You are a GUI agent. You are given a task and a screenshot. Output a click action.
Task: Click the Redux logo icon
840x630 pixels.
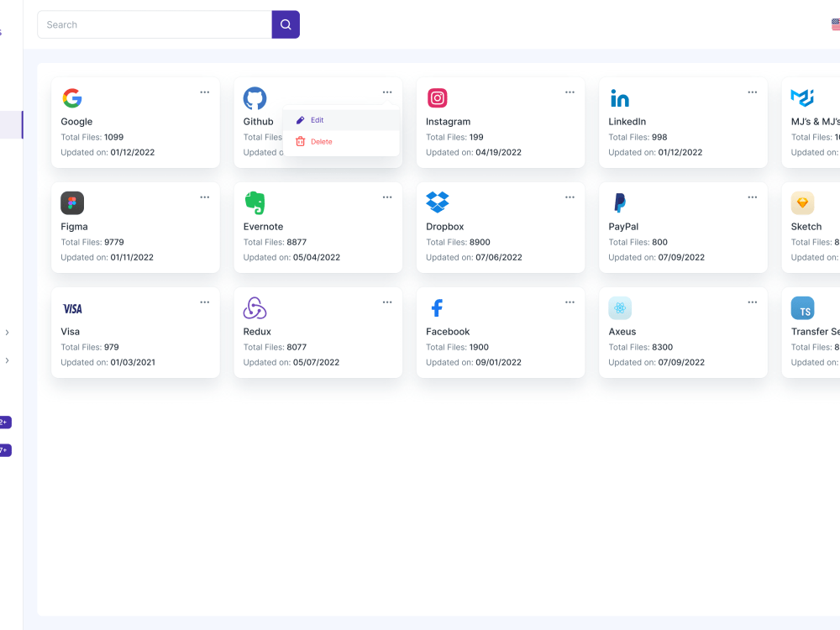click(255, 308)
